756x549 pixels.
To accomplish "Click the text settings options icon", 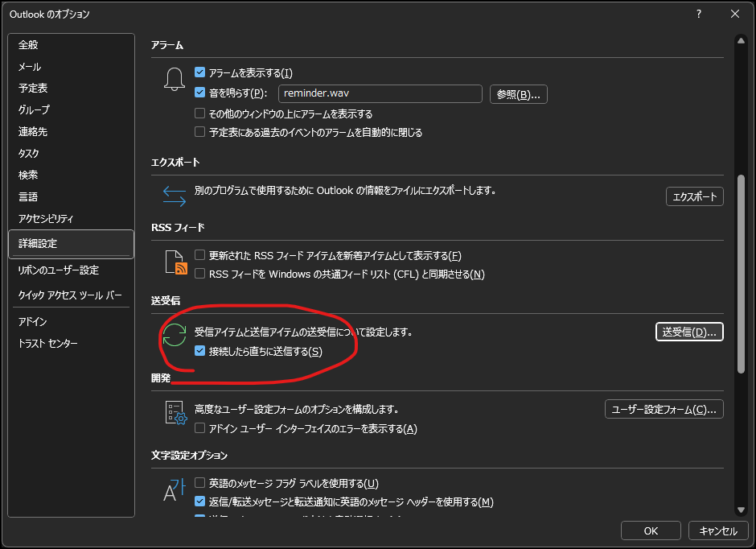I will [174, 490].
